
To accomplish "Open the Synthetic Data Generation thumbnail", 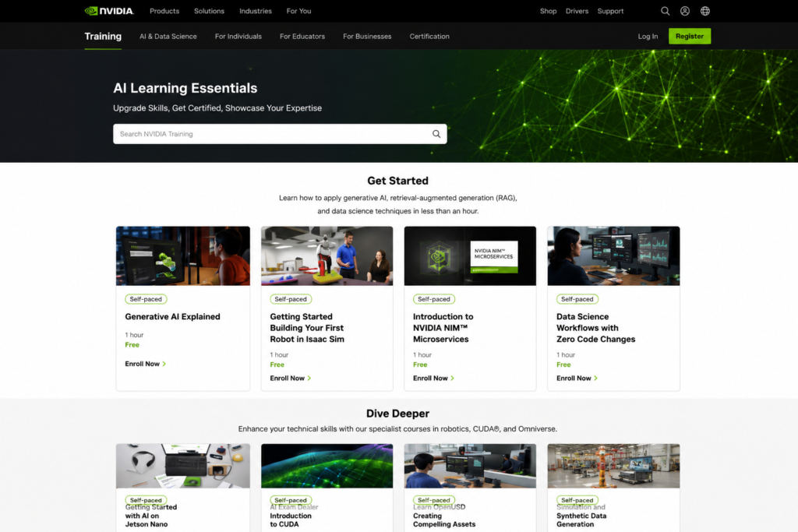I will [x=613, y=466].
